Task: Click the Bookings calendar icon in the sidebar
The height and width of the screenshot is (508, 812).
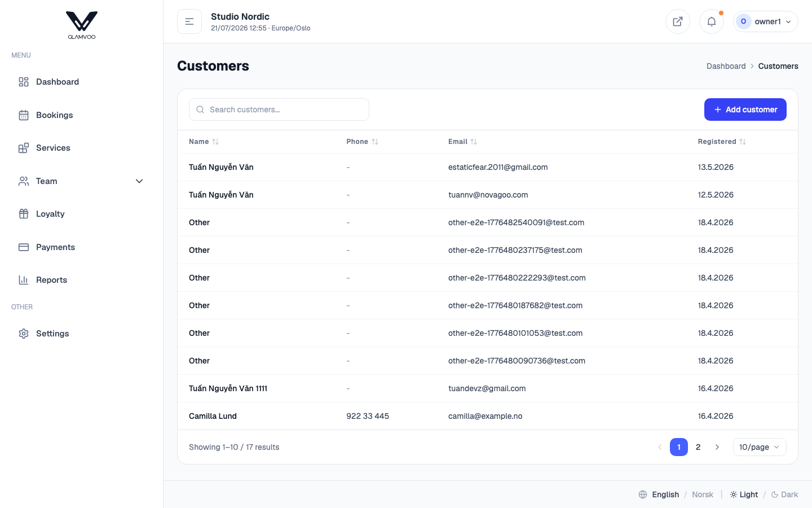Action: 24,115
